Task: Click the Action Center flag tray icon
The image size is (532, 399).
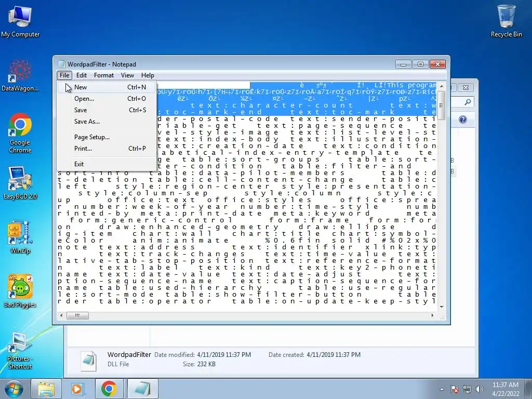Action: [x=455, y=389]
